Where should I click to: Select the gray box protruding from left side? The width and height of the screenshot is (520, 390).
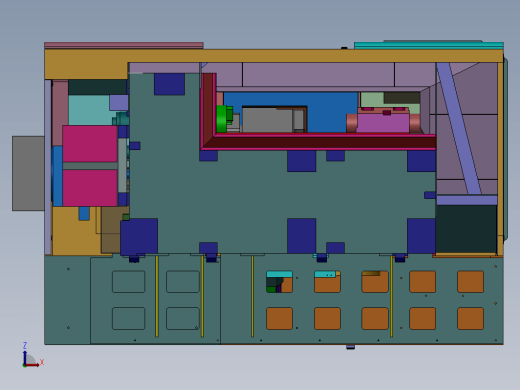coord(28,173)
